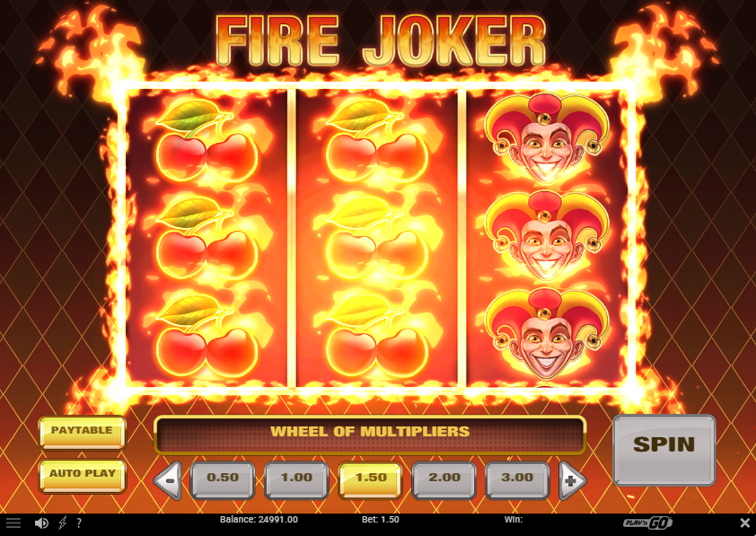
Task: Choose the 3.00 bet value
Action: pos(517,479)
